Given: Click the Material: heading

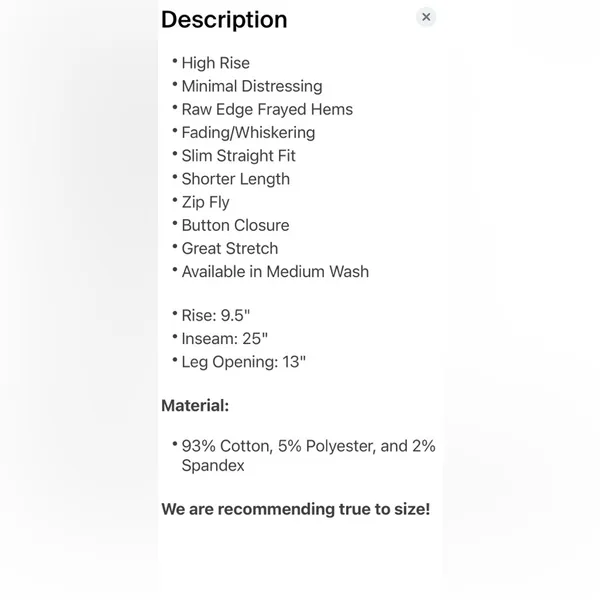Looking at the screenshot, I should point(195,406).
